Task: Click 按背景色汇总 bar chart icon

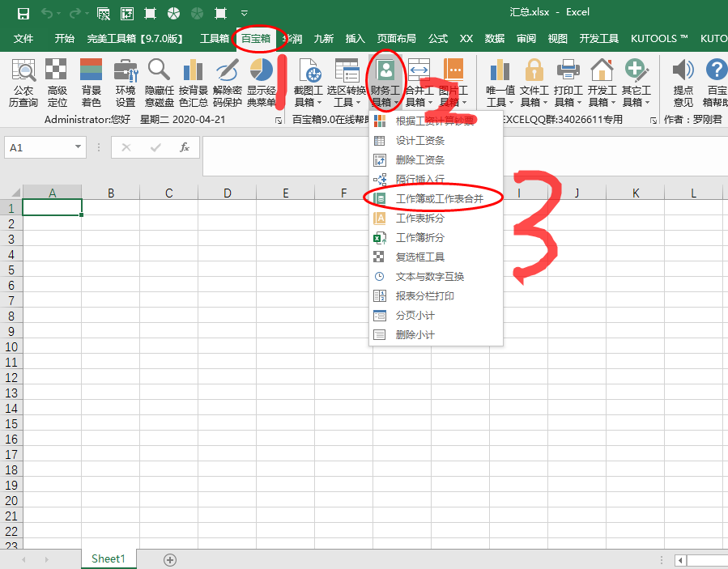Action: pyautogui.click(x=194, y=83)
